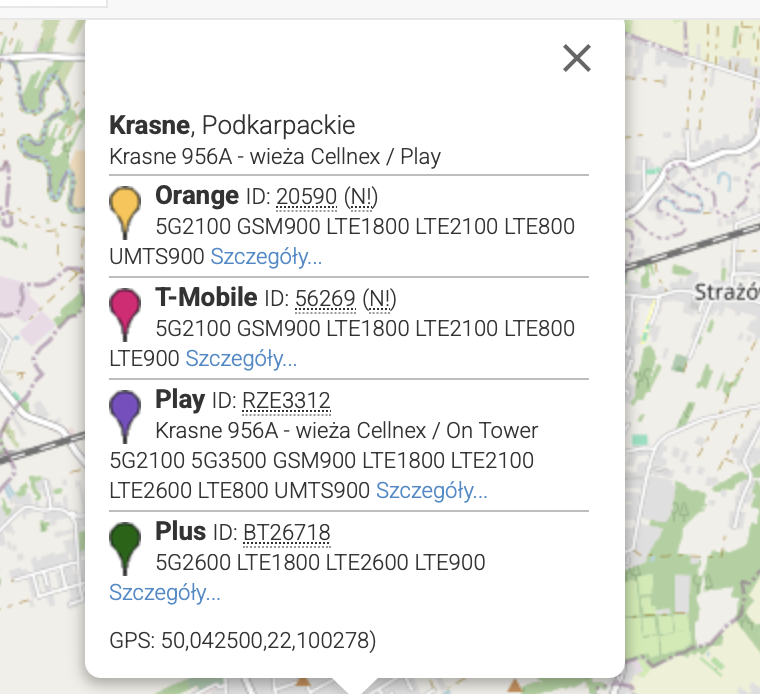
Task: Click the Plus operator name
Action: tap(180, 532)
